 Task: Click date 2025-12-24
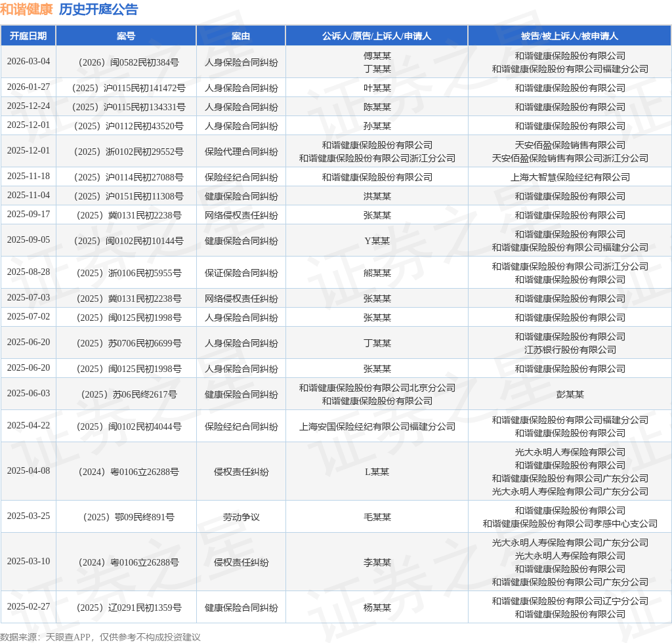pos(28,106)
